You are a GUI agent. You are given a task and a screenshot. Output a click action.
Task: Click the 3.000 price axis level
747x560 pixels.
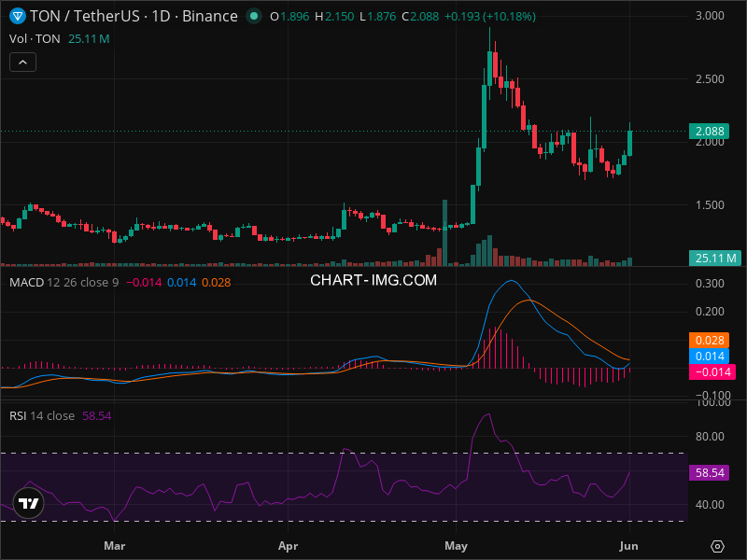tap(710, 16)
